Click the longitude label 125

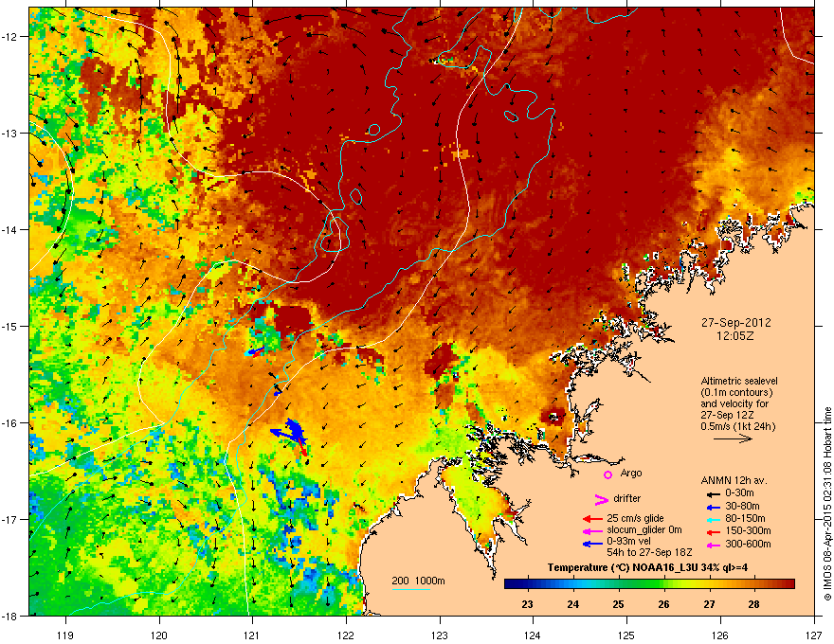pyautogui.click(x=626, y=635)
